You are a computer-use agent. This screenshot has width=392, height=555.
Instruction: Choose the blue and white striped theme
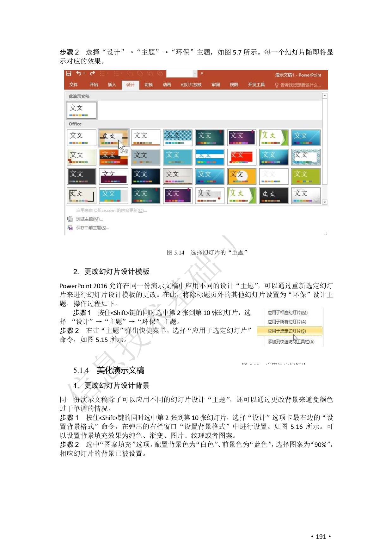tap(210, 157)
